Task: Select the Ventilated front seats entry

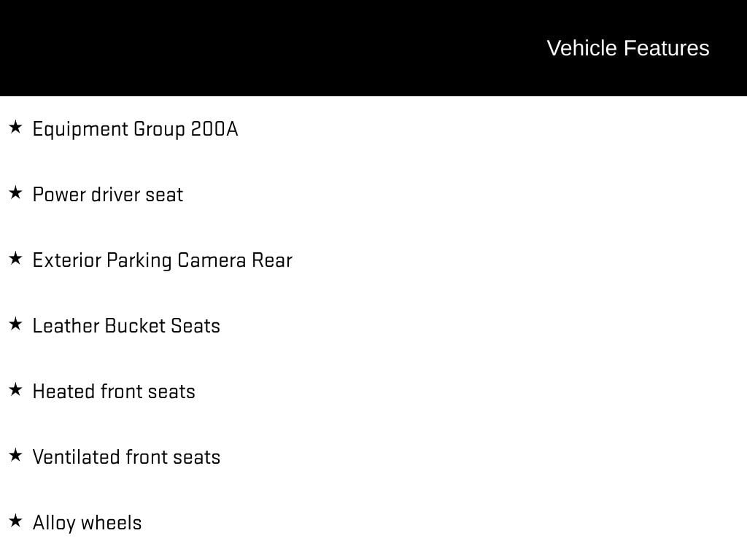Action: coord(126,458)
